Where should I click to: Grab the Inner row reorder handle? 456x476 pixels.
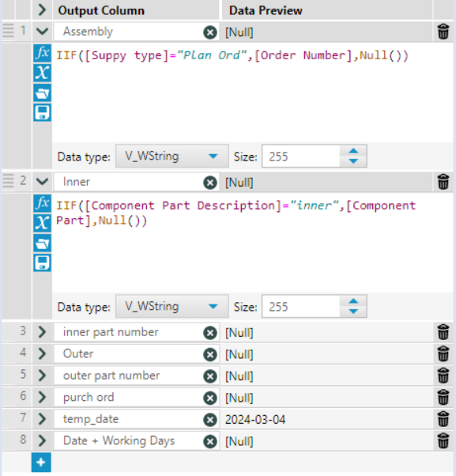[x=8, y=181]
